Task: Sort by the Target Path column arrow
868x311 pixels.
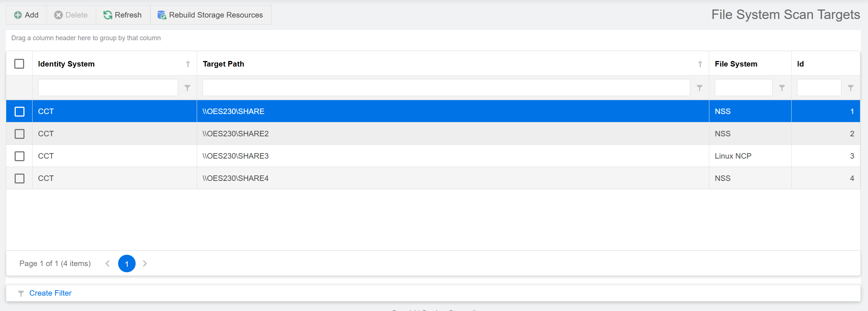Action: point(700,64)
